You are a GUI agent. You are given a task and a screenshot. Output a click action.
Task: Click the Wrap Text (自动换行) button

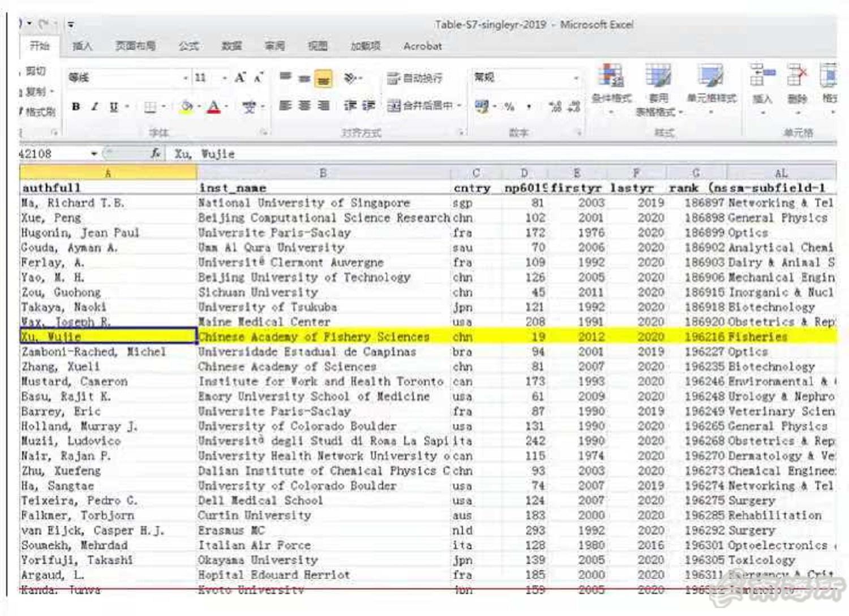[414, 78]
